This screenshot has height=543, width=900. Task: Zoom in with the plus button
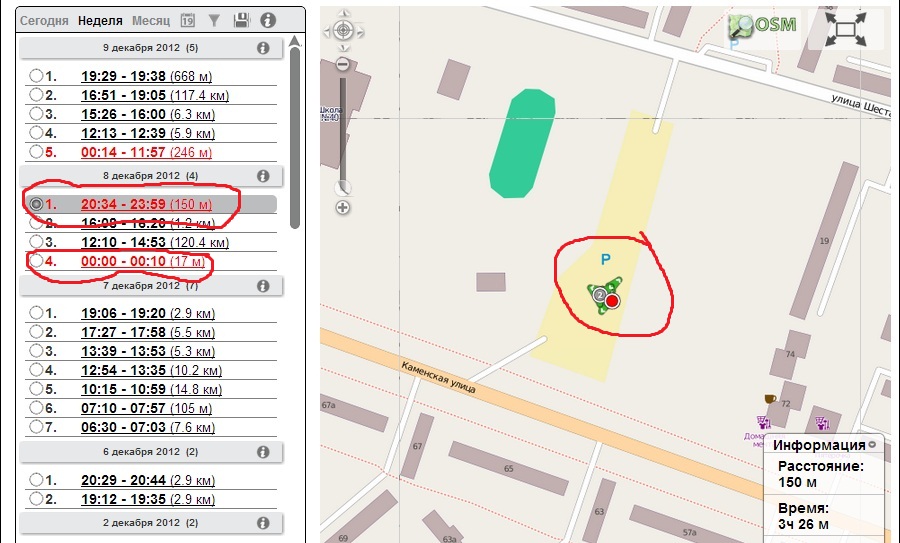343,208
